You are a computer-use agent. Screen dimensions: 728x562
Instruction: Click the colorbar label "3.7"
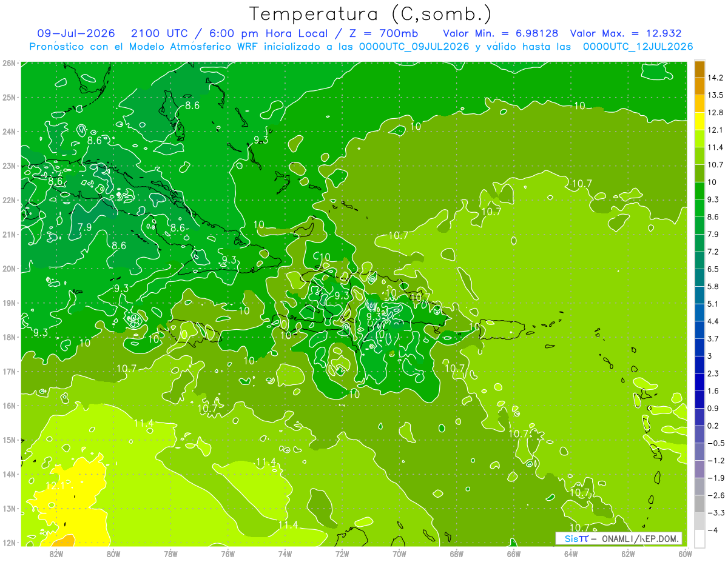[x=713, y=338]
